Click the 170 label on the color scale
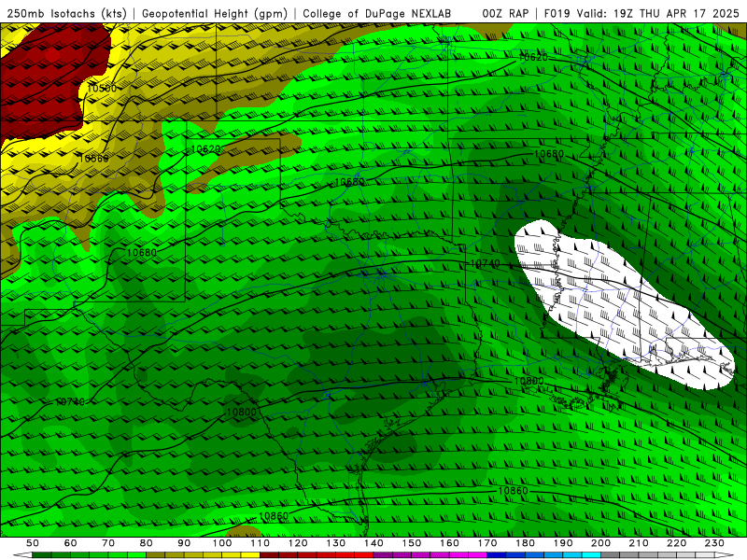Image resolution: width=747 pixels, height=560 pixels. [x=487, y=543]
